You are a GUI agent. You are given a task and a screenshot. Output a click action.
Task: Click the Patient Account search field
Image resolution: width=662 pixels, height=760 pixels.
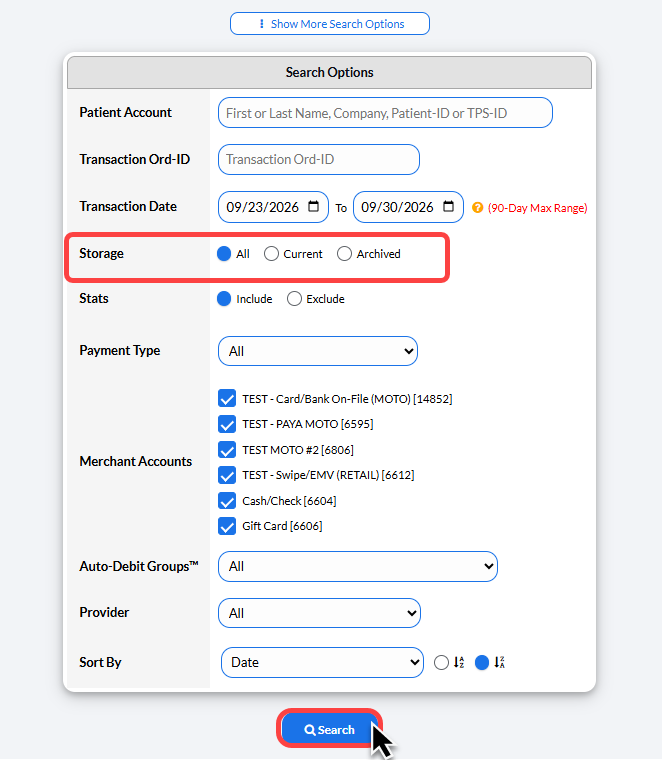pos(385,113)
